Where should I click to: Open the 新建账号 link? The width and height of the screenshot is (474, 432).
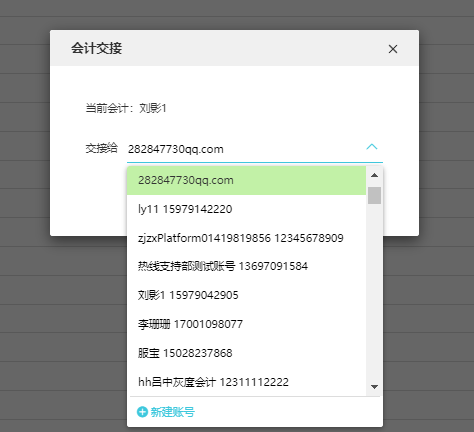[x=172, y=412]
